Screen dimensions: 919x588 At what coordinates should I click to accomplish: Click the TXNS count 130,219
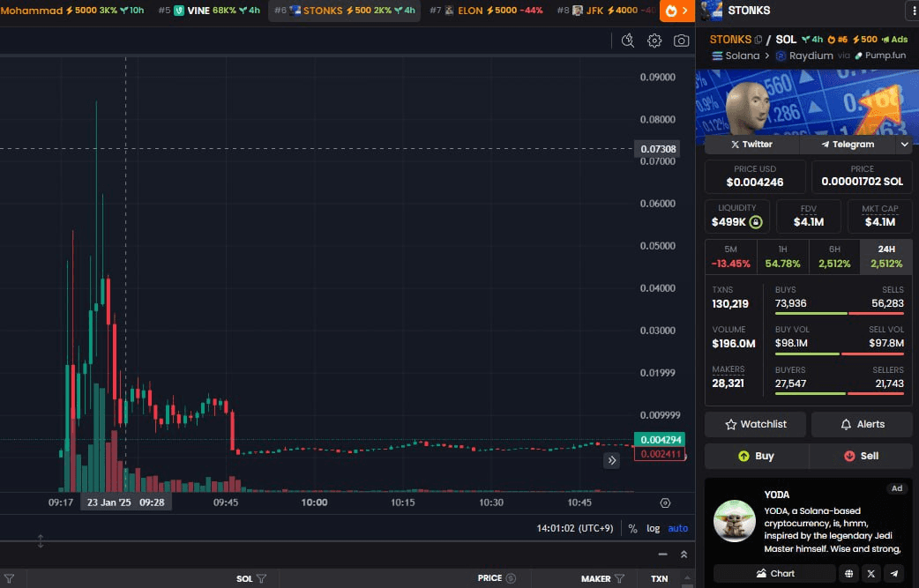point(729,304)
